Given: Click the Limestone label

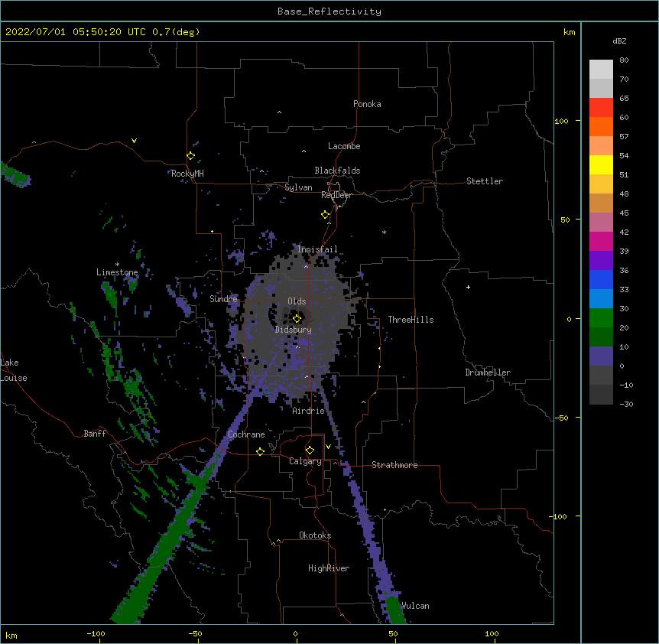Looking at the screenshot, I should point(117,272).
